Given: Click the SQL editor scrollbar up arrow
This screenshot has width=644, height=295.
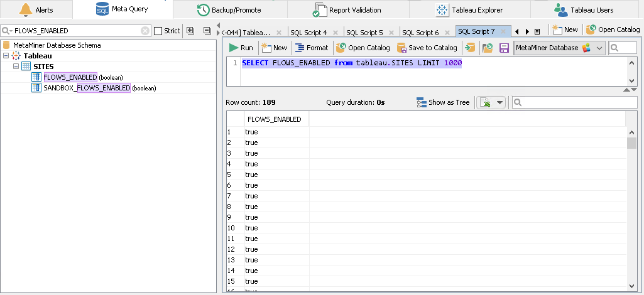Looking at the screenshot, I should 631,63.
